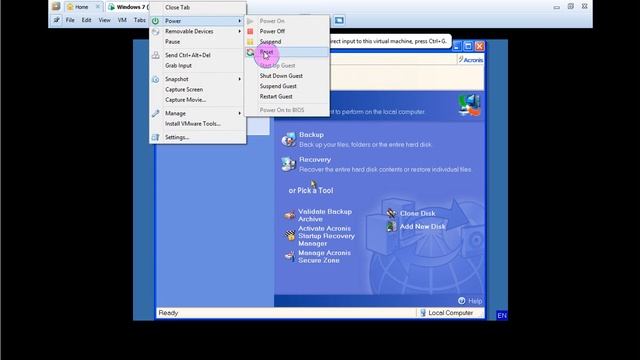Click the VMware library icon left of tabs
Viewport: 640px width, 360px height.
pyautogui.click(x=56, y=7)
